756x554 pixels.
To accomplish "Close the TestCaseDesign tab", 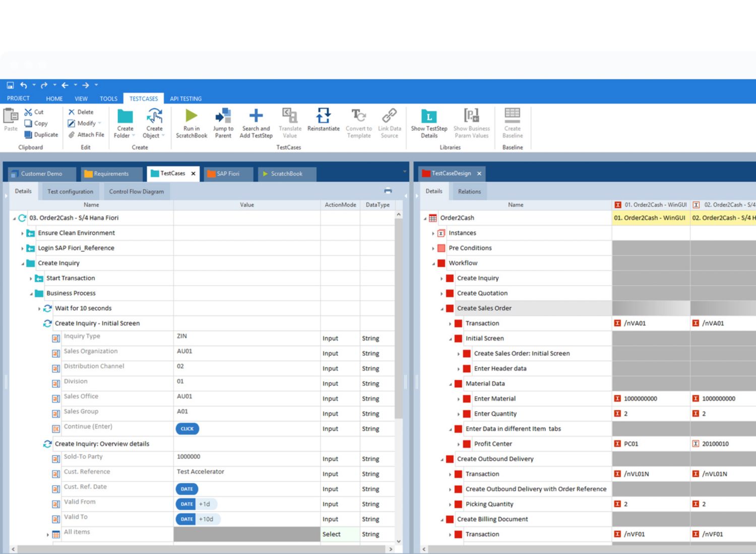I will (479, 174).
